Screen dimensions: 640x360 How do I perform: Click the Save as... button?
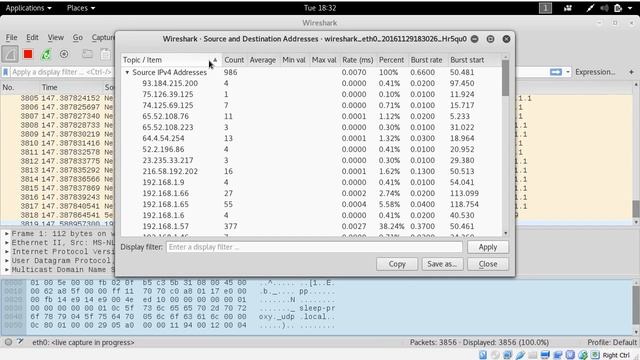pyautogui.click(x=442, y=264)
